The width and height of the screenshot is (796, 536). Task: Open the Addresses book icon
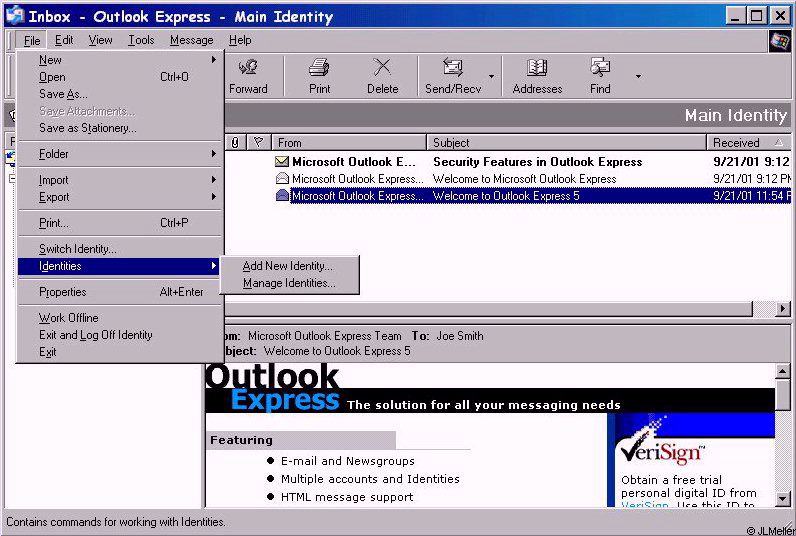point(537,68)
